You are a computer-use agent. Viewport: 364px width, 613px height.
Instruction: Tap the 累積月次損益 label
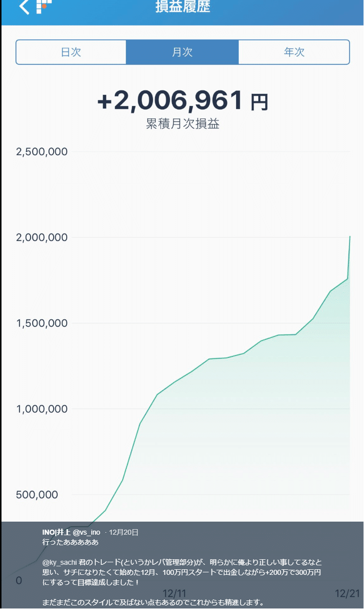tap(183, 125)
